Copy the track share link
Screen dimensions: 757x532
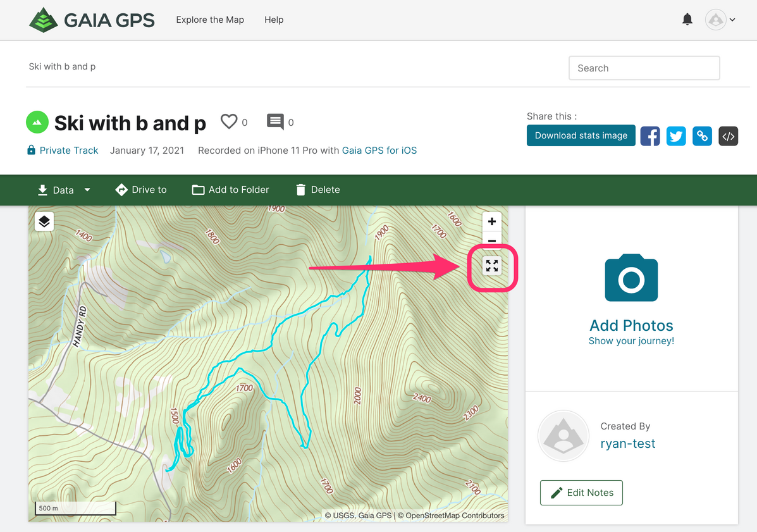[702, 136]
